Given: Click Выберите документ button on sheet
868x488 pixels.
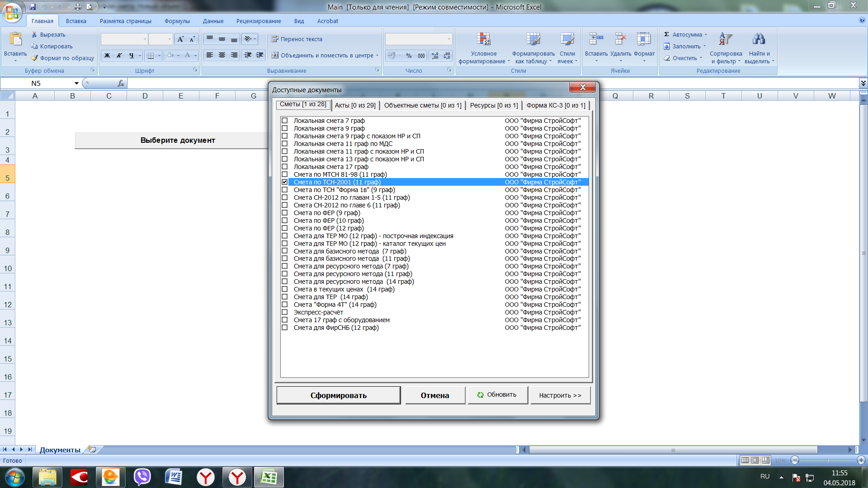Looking at the screenshot, I should coord(172,141).
